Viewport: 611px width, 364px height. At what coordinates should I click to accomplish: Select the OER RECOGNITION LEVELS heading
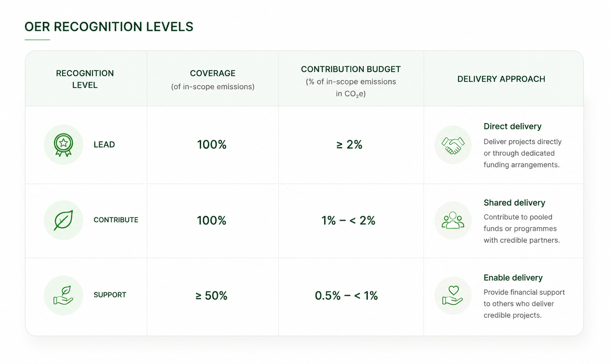click(x=109, y=27)
